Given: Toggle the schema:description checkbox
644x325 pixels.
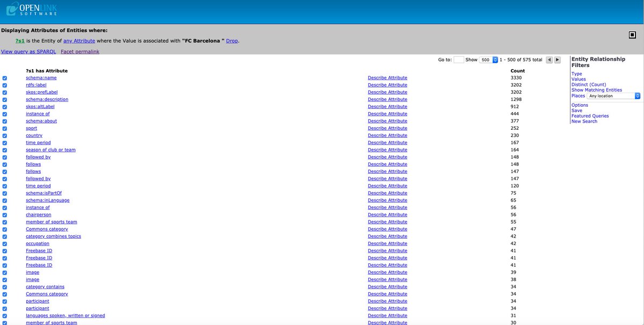Looking at the screenshot, I should (5, 100).
